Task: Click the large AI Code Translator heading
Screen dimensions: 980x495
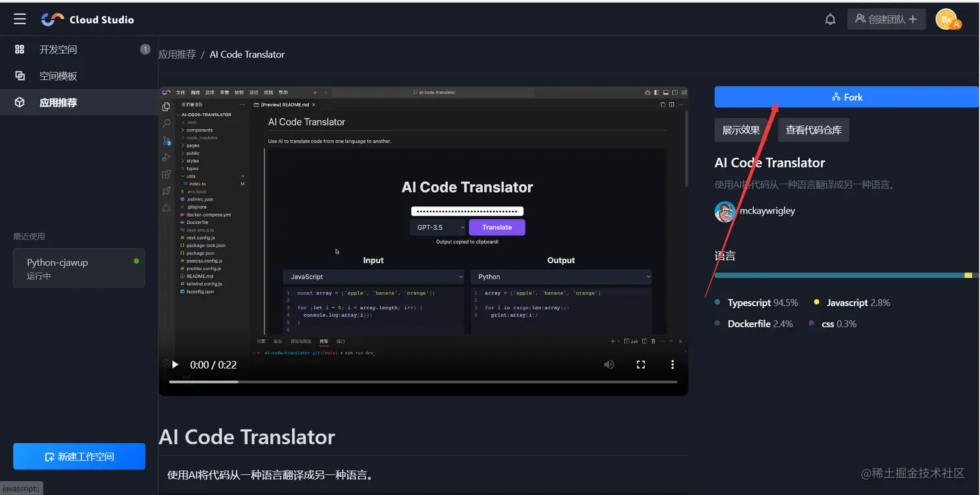Action: [247, 437]
